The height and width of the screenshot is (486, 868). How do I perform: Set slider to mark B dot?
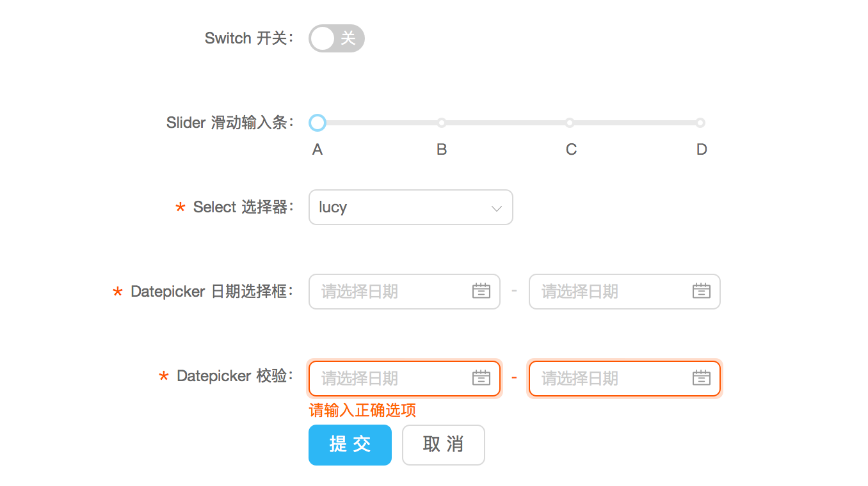(x=442, y=123)
